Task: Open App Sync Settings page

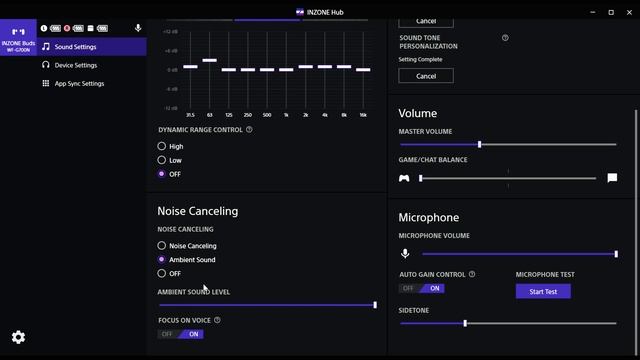Action: (x=91, y=83)
